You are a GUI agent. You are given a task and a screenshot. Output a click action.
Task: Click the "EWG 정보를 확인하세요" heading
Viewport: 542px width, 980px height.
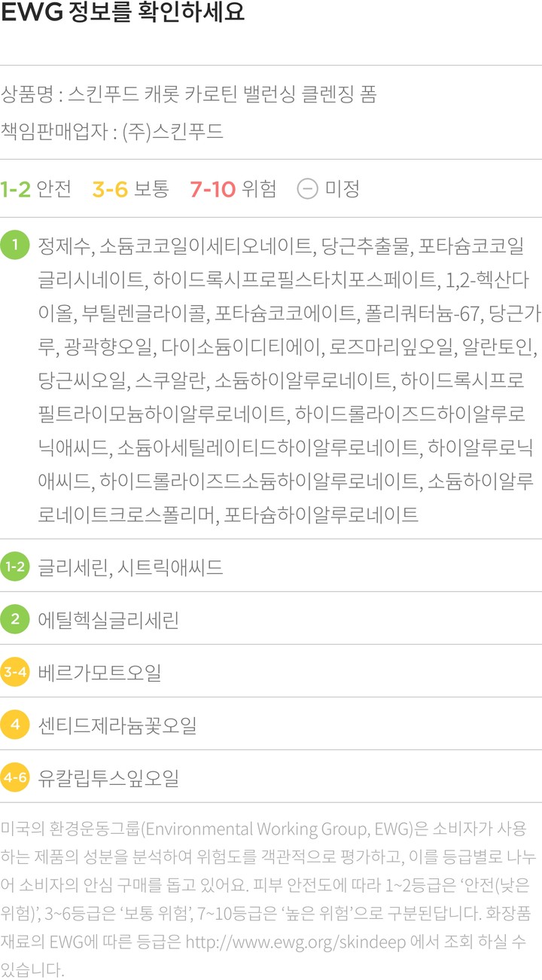pyautogui.click(x=123, y=14)
